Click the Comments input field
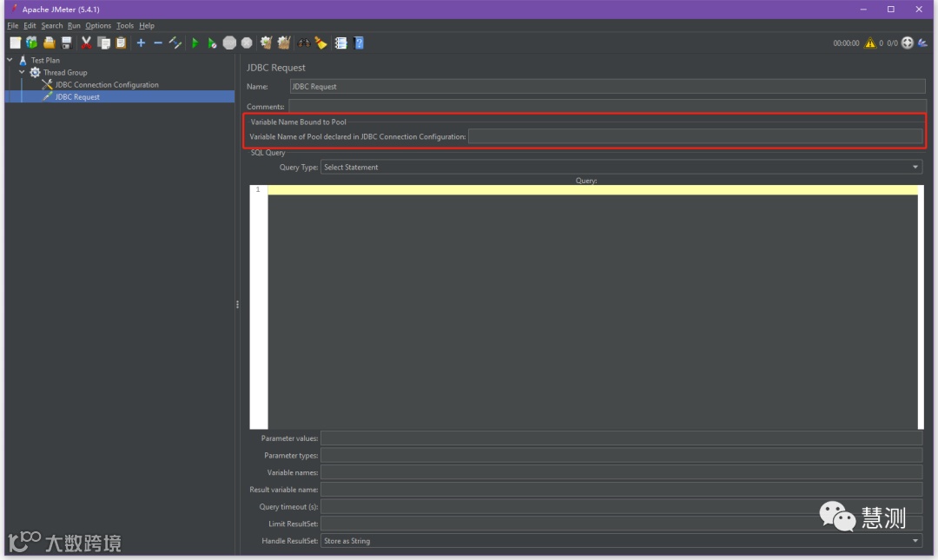 coord(606,107)
